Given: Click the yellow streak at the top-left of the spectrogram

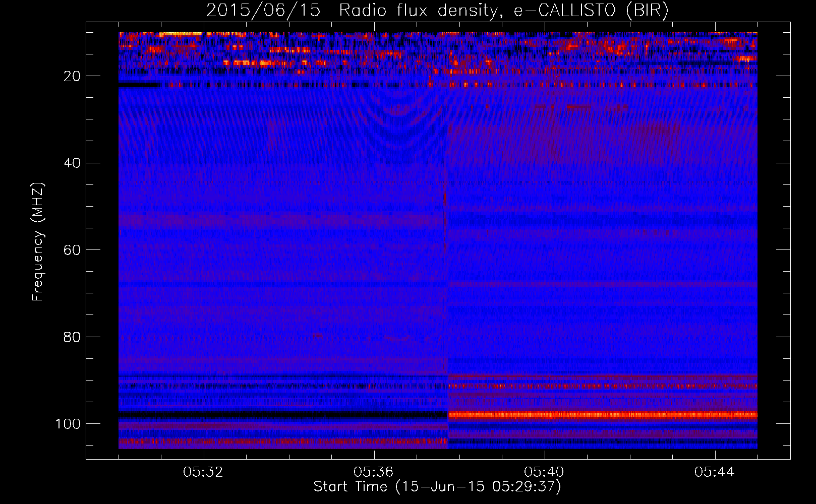Looking at the screenshot, I should point(171,34).
